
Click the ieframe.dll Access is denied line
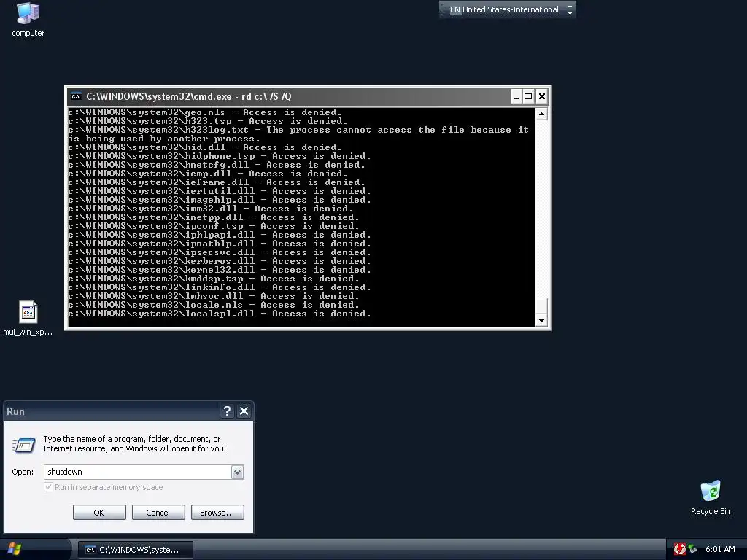coord(217,182)
